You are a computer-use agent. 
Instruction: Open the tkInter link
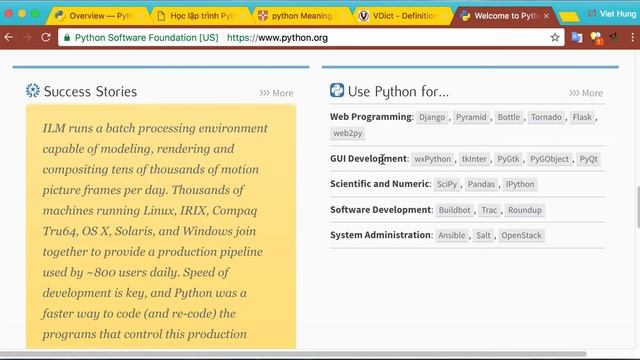coord(474,159)
